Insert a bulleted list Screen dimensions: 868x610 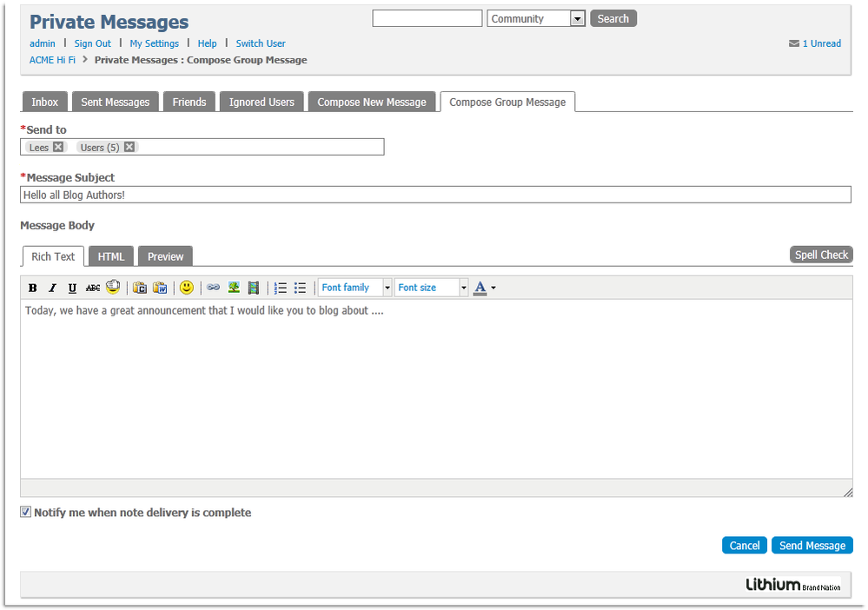[300, 288]
